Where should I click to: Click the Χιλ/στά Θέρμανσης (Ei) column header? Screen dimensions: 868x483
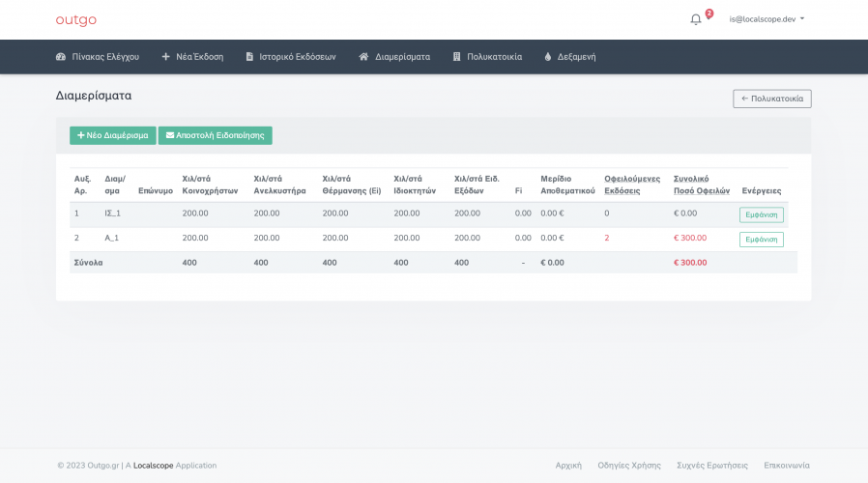(352, 185)
